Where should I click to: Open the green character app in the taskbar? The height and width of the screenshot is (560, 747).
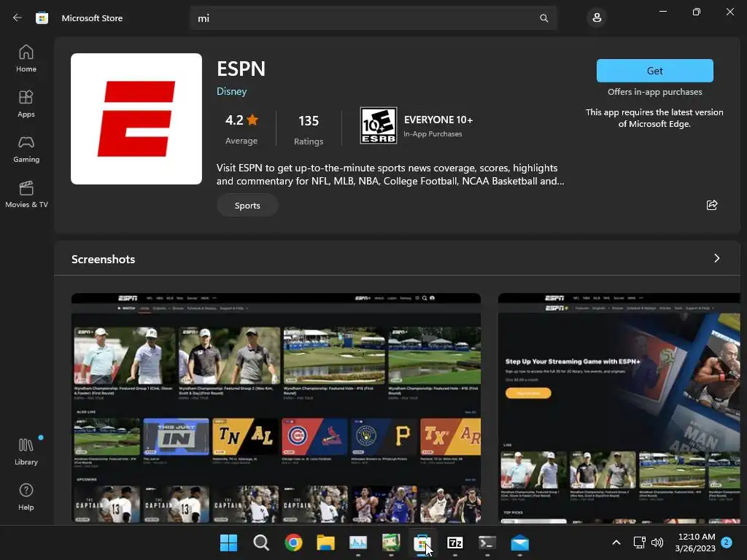(391, 542)
